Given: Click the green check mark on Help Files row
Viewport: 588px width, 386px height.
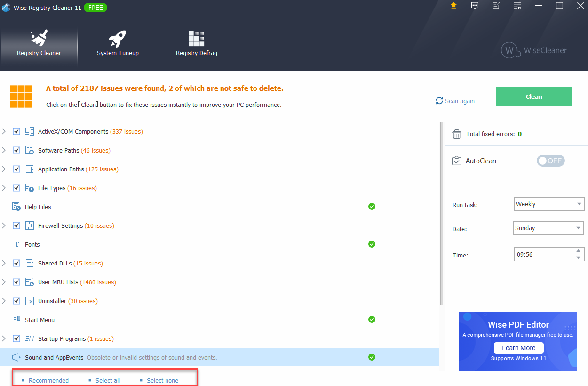Looking at the screenshot, I should (372, 207).
